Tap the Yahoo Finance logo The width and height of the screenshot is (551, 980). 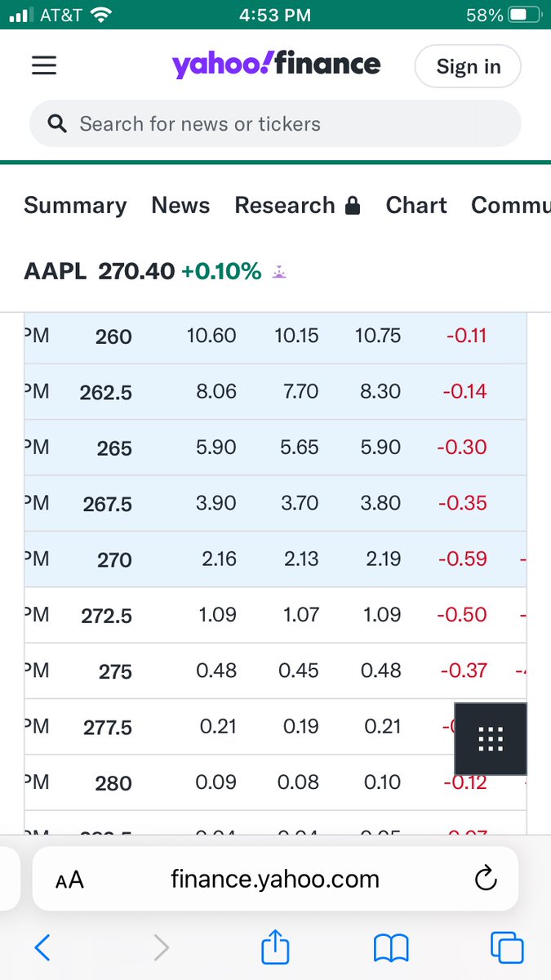(x=276, y=65)
